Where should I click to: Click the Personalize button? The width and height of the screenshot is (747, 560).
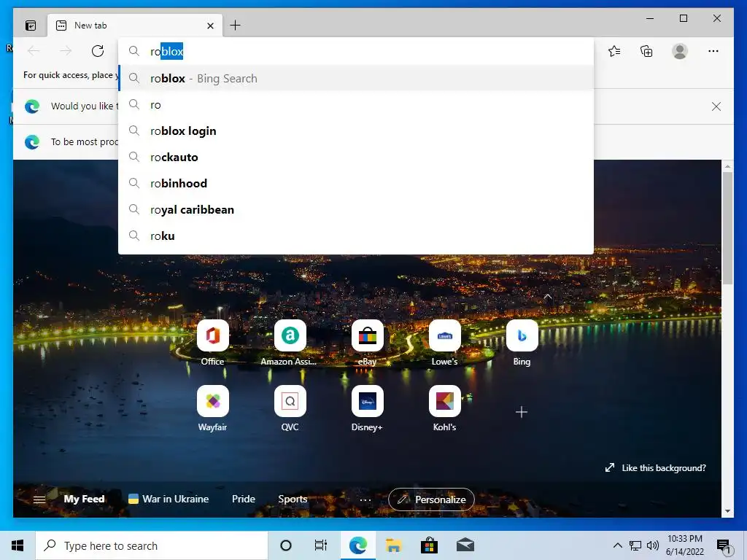[431, 499]
